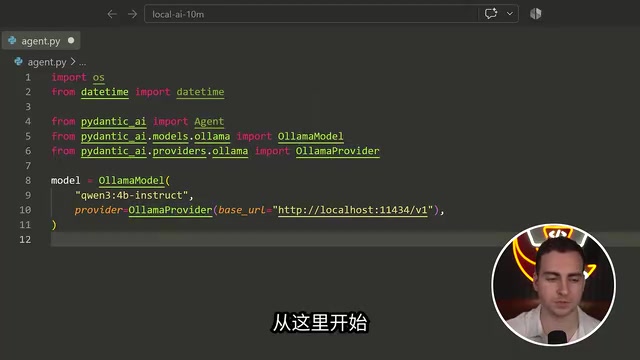The height and width of the screenshot is (360, 640).
Task: Click 'model' variable on line 8
Action: [x=66, y=180]
